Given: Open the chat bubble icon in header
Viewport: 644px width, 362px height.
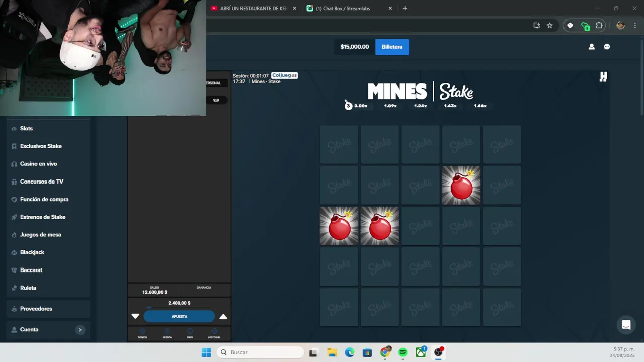Looking at the screenshot, I should pyautogui.click(x=607, y=47).
